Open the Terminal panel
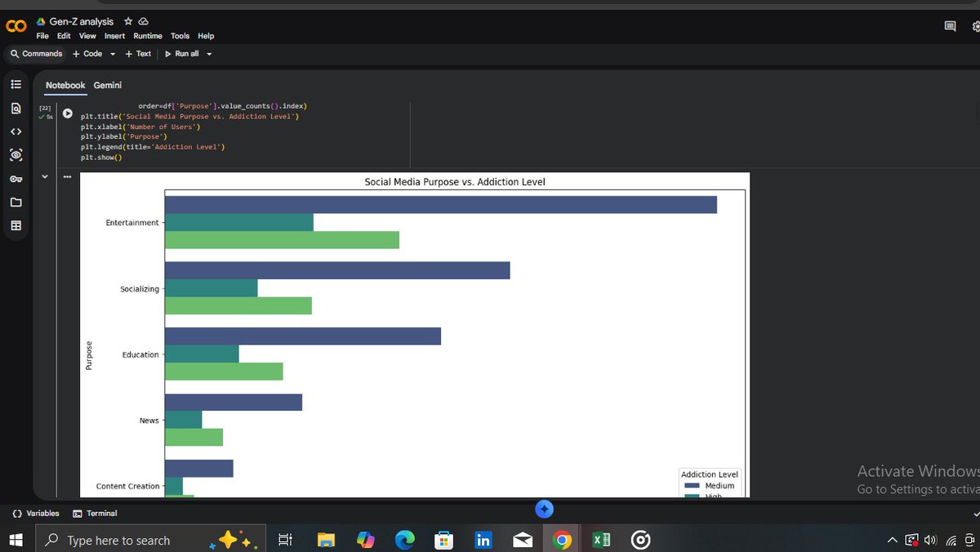The width and height of the screenshot is (980, 552). click(x=95, y=514)
